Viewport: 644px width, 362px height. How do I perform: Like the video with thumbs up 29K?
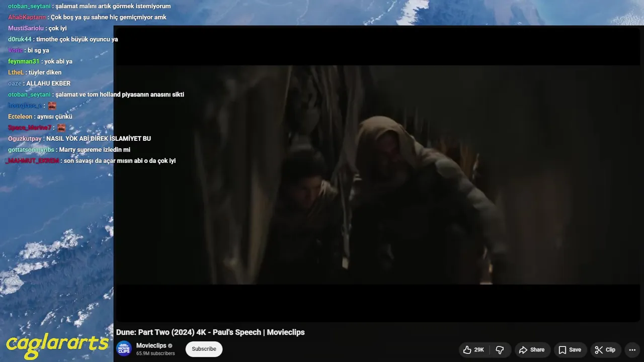(473, 350)
